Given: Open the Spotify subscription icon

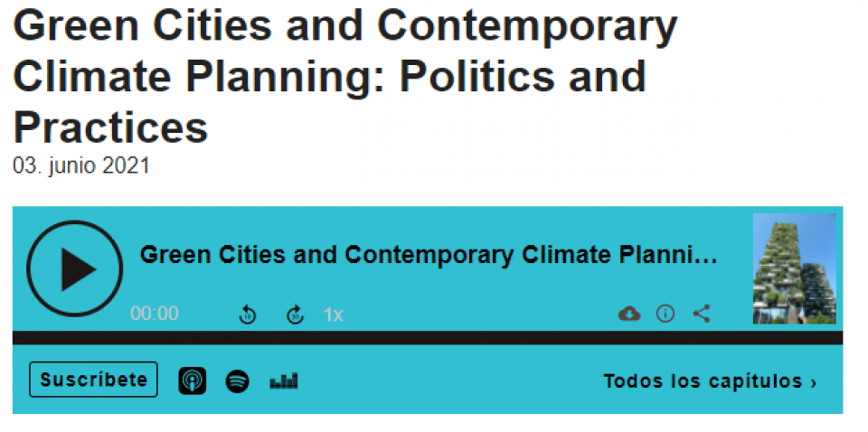Looking at the screenshot, I should click(x=238, y=381).
